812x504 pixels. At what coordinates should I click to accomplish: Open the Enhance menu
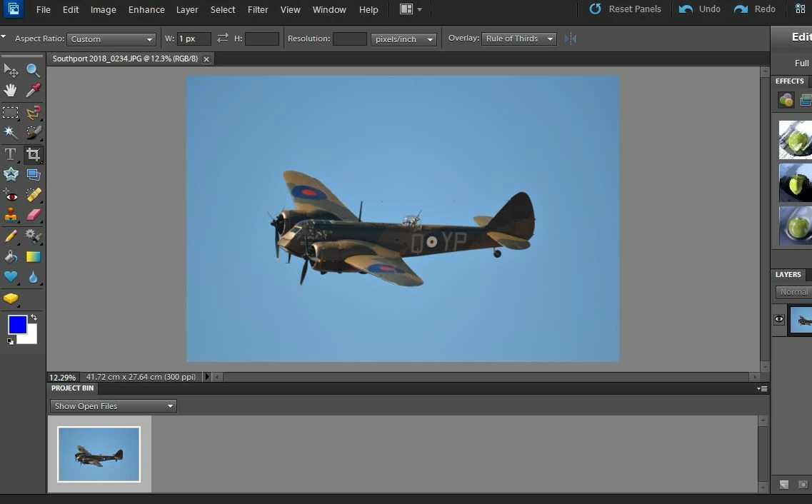pos(146,10)
